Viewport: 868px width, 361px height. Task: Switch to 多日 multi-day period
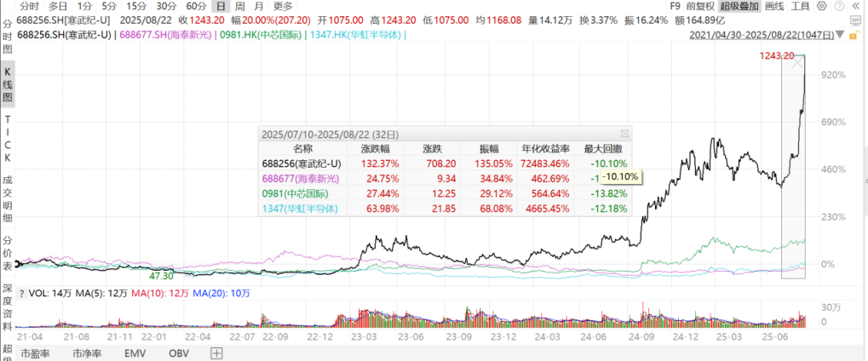click(58, 7)
